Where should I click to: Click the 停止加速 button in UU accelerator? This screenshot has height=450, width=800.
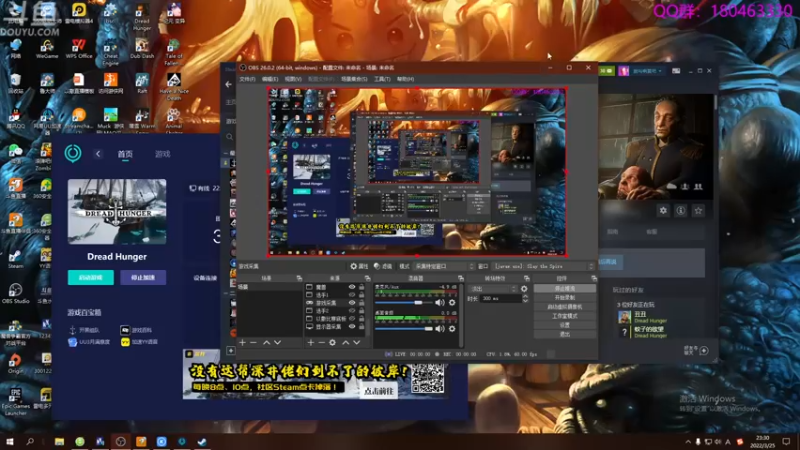143,278
